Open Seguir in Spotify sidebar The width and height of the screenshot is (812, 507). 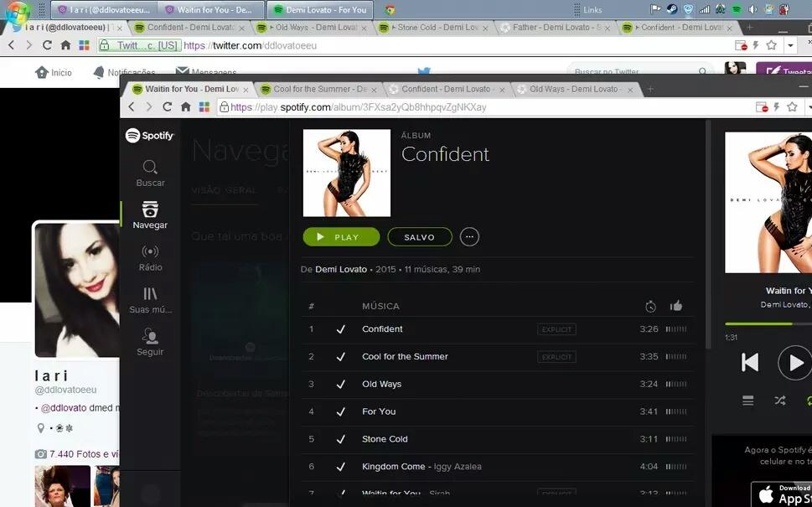(x=150, y=342)
